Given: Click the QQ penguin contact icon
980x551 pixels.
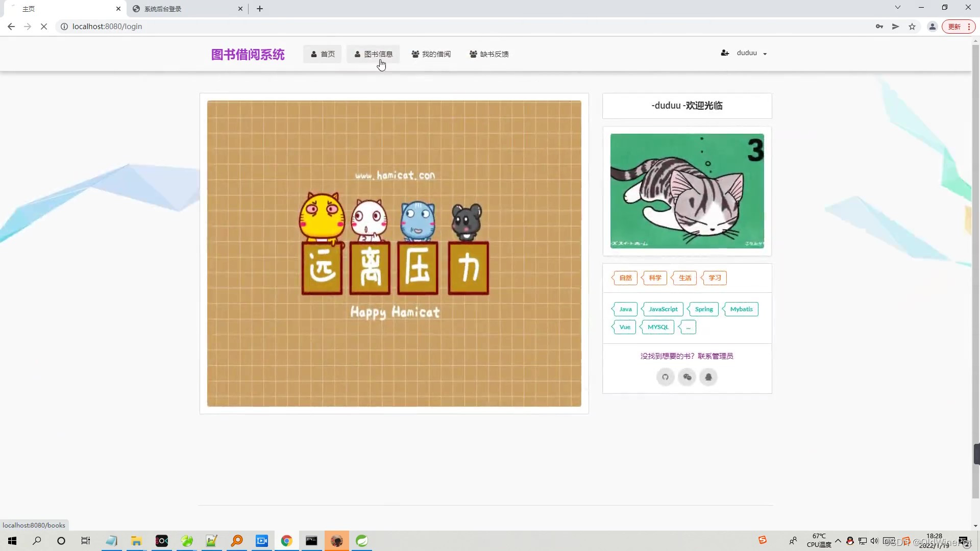Looking at the screenshot, I should 708,377.
